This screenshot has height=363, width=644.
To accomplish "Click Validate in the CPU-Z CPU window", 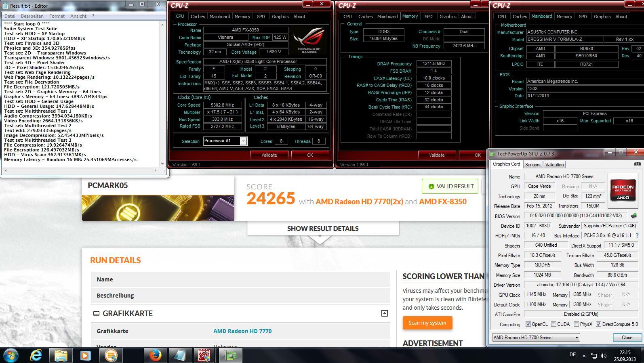I will coord(269,155).
